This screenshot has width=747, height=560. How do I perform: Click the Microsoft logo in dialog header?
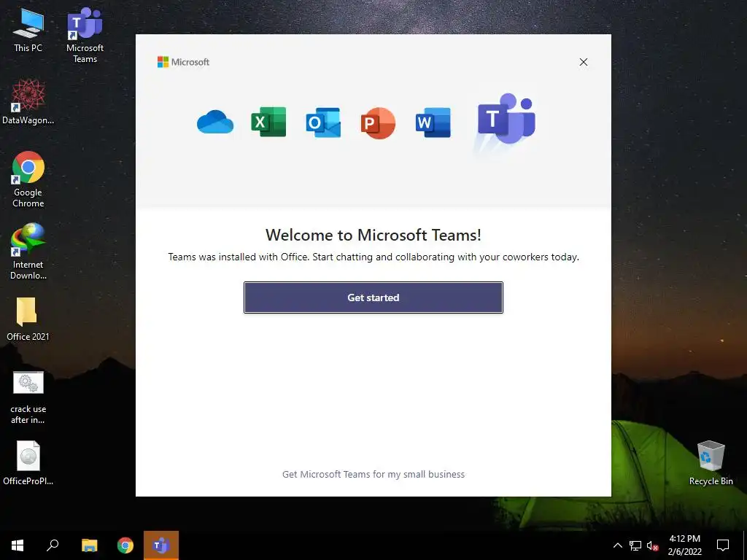183,62
